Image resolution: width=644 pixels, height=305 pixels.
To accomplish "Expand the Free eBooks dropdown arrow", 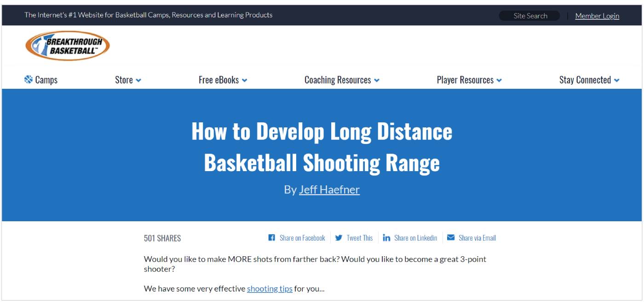I will coord(245,81).
